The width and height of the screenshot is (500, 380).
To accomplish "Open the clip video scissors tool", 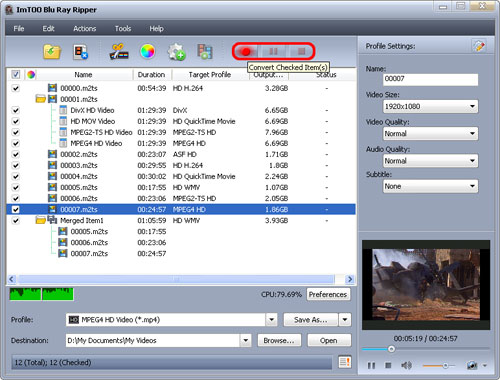I will pos(119,52).
